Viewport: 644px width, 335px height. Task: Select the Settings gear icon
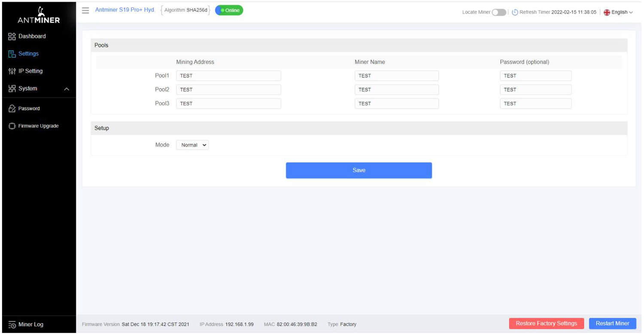tap(12, 54)
